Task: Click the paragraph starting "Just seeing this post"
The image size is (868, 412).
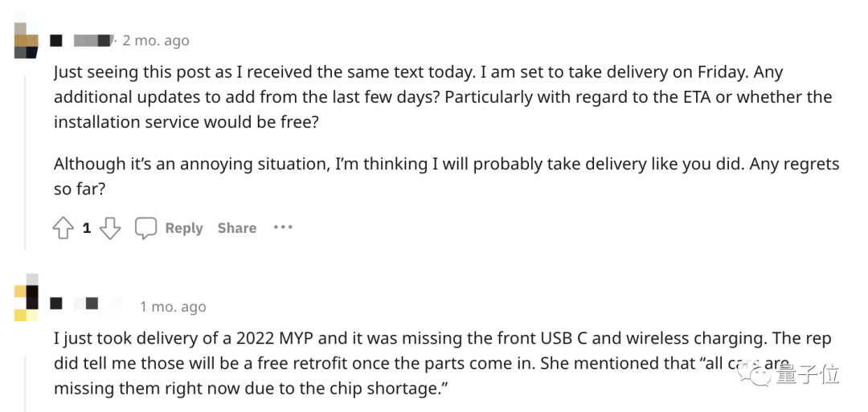Action: click(x=442, y=96)
